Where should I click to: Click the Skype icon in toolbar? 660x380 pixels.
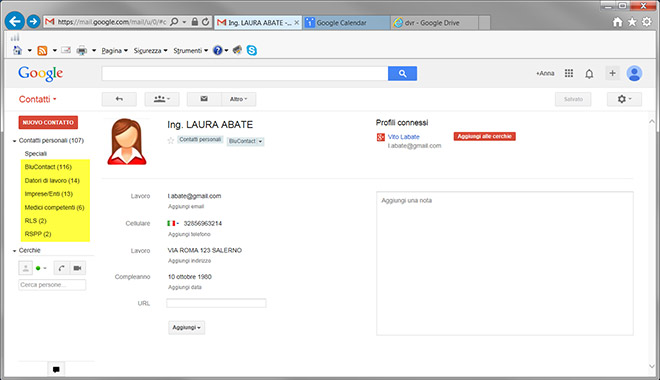tap(252, 50)
